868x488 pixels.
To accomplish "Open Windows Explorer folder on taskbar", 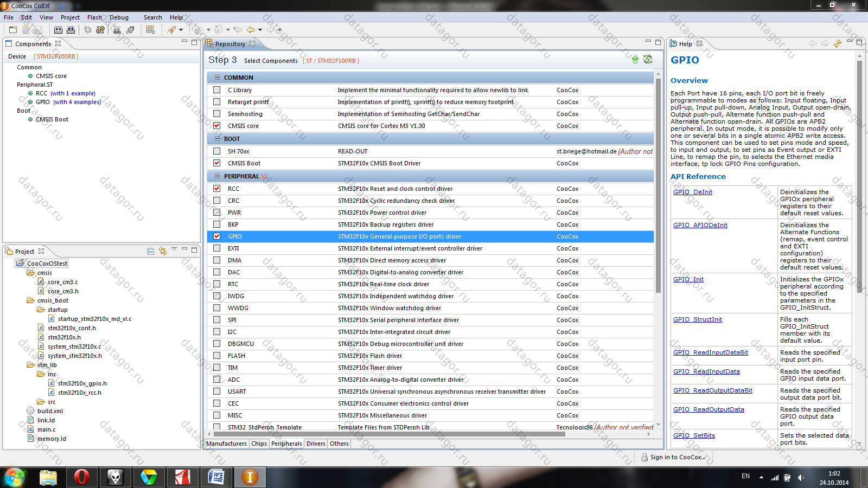I will (48, 477).
